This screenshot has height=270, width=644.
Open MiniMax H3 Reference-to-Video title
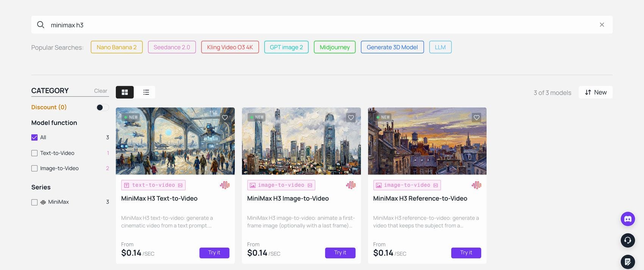420,198
